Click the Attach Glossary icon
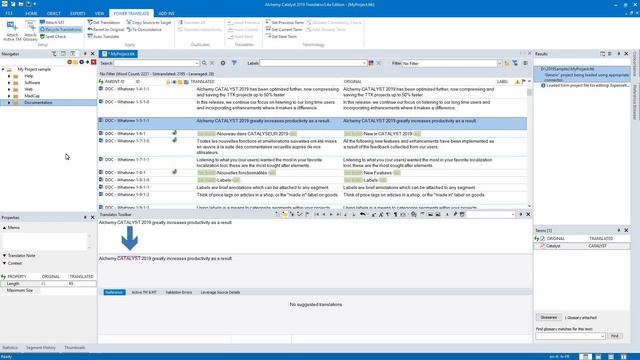640x360 pixels. [30, 31]
